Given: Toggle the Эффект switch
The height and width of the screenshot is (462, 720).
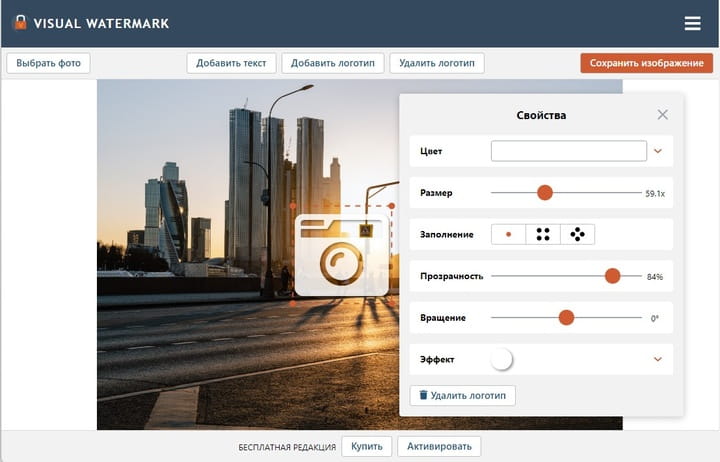Looking at the screenshot, I should pyautogui.click(x=501, y=359).
